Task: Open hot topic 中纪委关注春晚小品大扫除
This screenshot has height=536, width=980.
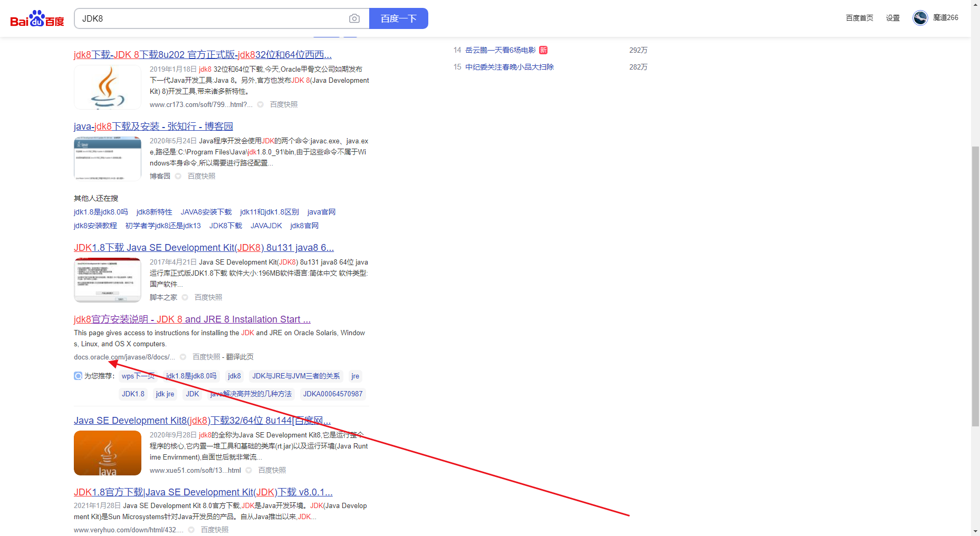Action: click(x=510, y=67)
